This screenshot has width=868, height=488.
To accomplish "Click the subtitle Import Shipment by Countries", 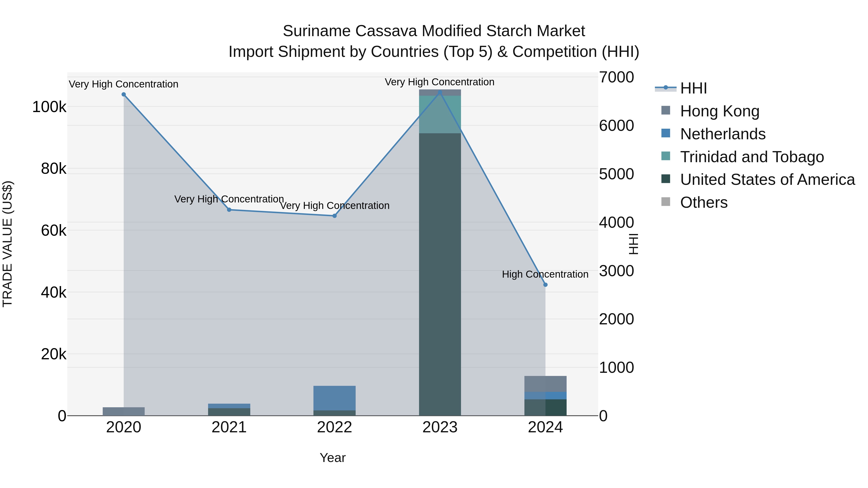I will tap(434, 52).
